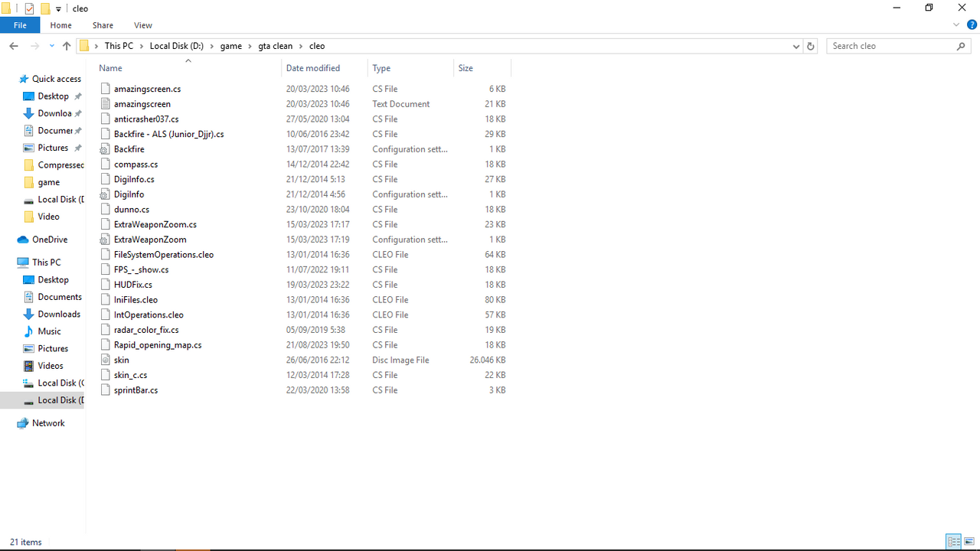
Task: Select This PC in the navigation pane
Action: click(x=46, y=262)
